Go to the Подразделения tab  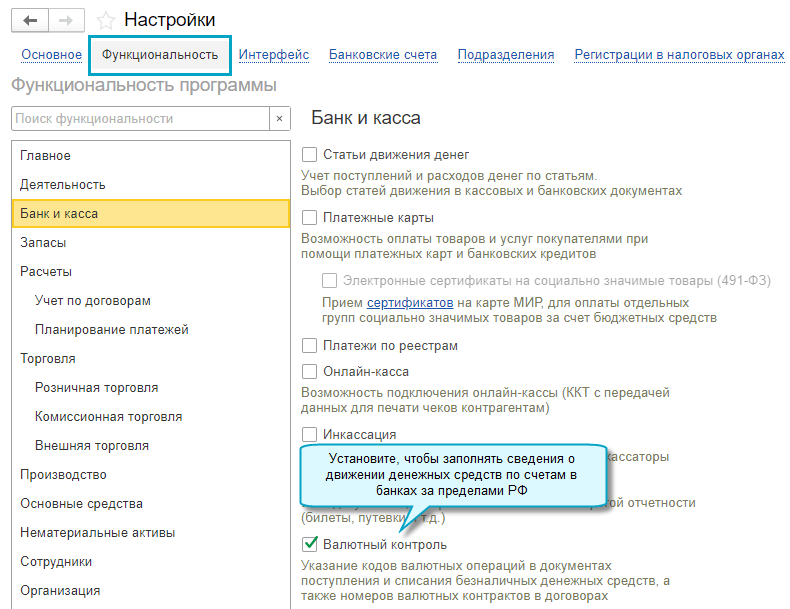506,54
